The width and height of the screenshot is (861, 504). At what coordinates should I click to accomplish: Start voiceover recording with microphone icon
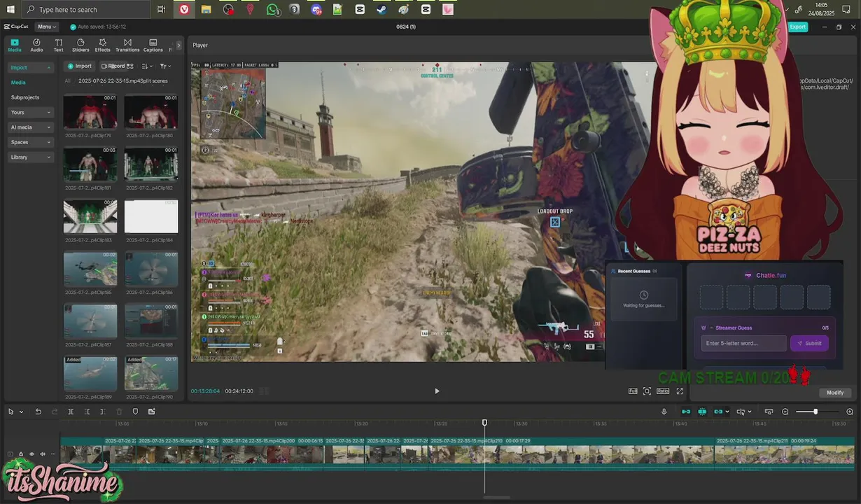point(664,412)
